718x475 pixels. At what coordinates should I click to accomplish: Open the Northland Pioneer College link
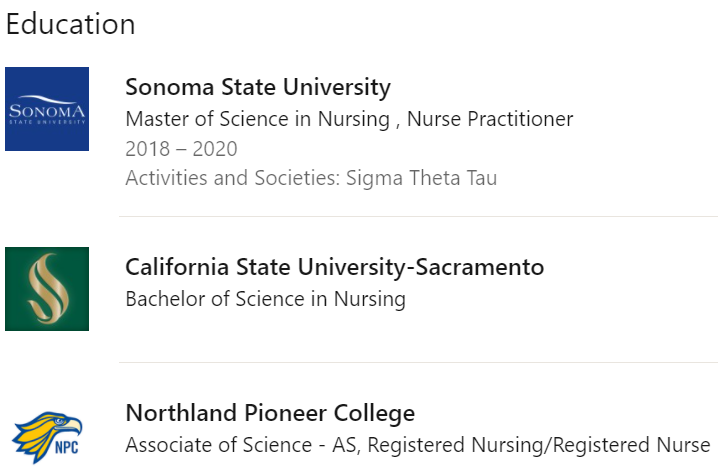[270, 413]
